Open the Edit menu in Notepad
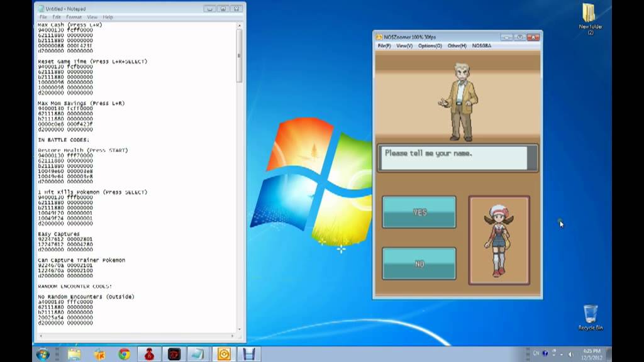Viewport: 644px width, 362px height. tap(56, 17)
